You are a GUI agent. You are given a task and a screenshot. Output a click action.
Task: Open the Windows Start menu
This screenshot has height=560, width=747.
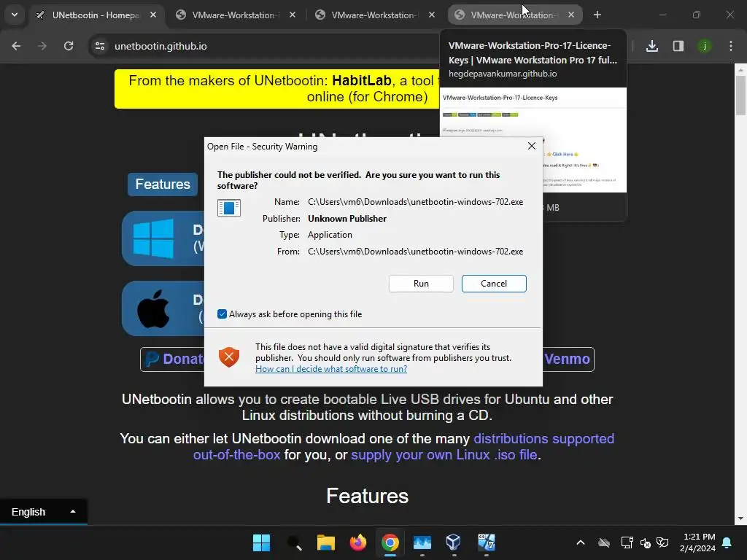pos(261,542)
